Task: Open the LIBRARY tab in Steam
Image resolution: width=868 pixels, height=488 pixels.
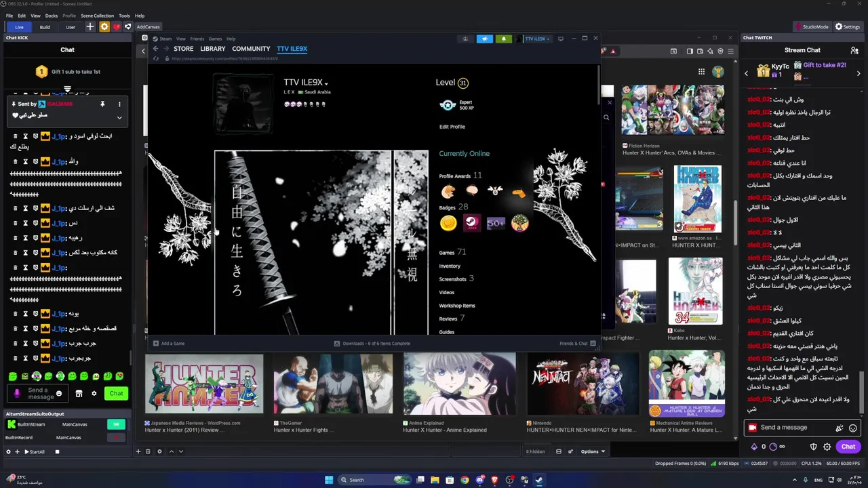Action: pos(212,49)
